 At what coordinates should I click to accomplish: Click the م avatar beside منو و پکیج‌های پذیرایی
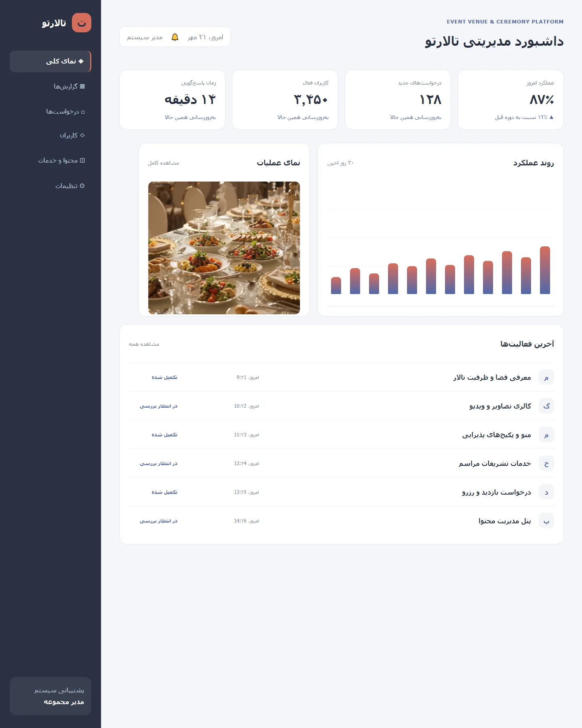tap(546, 435)
